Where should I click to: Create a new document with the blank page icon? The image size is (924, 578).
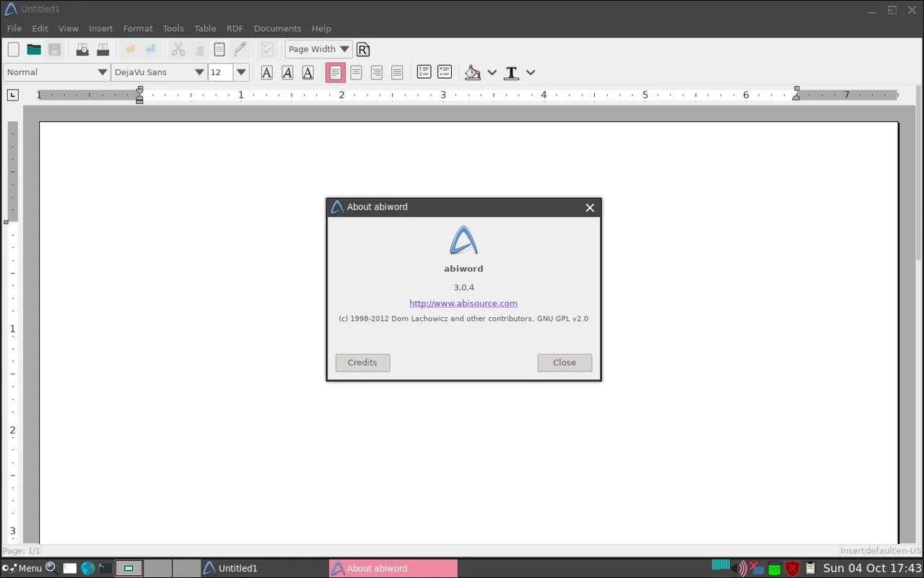13,49
